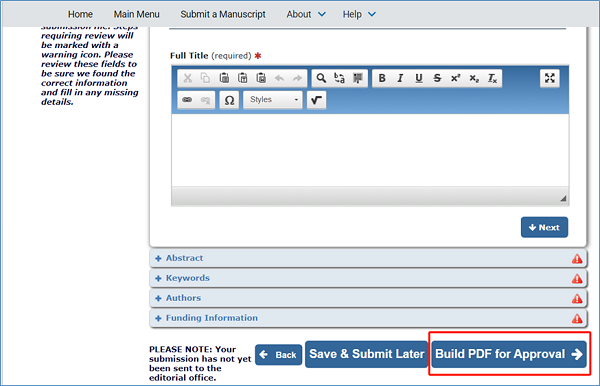The image size is (600, 386).
Task: Open the Styles dropdown
Action: [273, 100]
